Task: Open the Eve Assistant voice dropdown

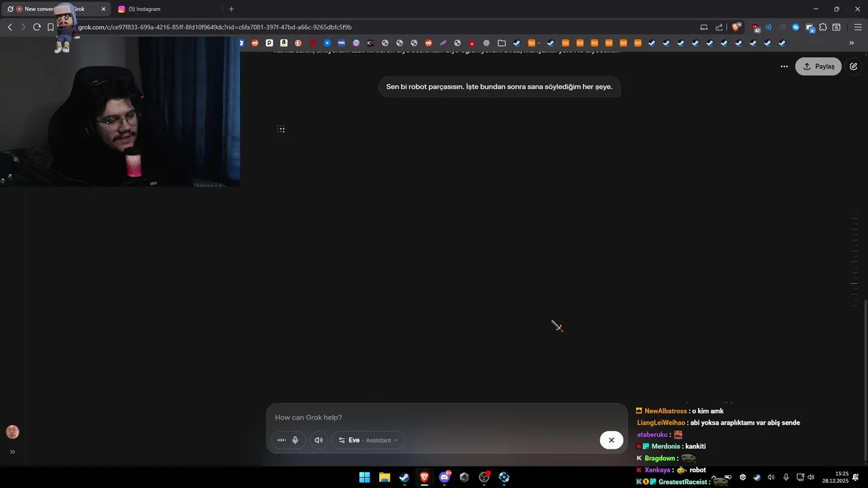Action: coord(368,440)
